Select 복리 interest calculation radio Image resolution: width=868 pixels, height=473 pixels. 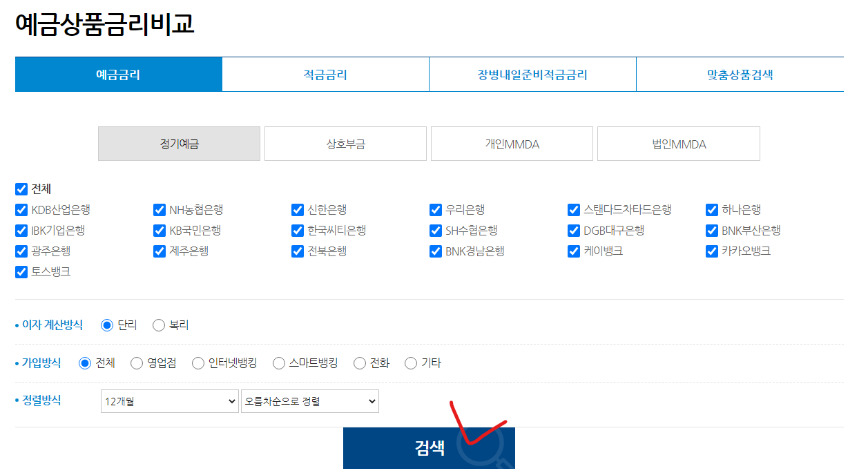(159, 325)
